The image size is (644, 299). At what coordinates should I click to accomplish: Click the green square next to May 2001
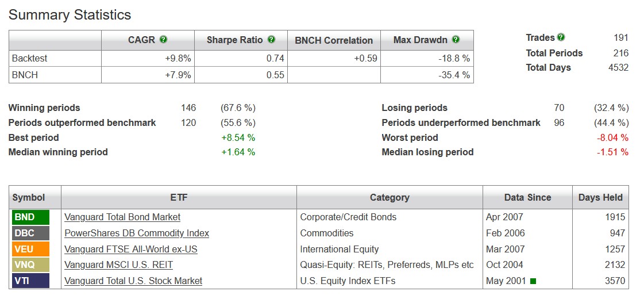point(533,281)
